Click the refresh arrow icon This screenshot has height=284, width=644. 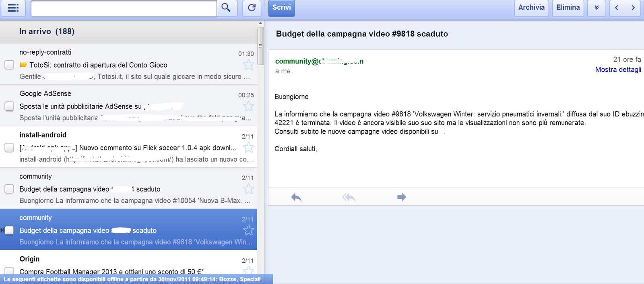(252, 8)
